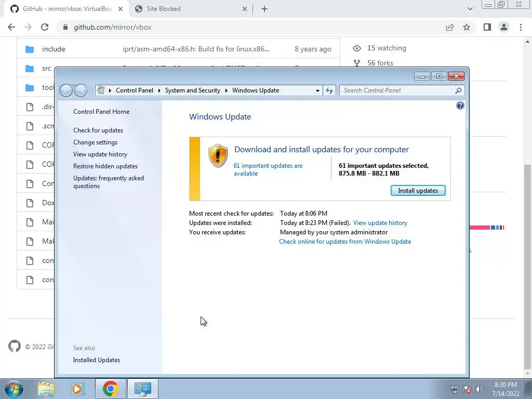Launch Windows Media Player from taskbar
The image size is (532, 399).
77,389
